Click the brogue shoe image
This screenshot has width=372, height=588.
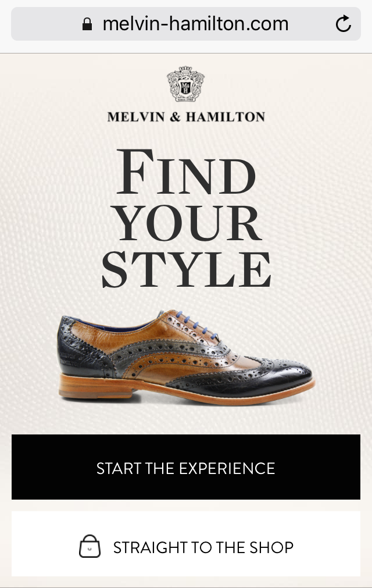(x=186, y=358)
